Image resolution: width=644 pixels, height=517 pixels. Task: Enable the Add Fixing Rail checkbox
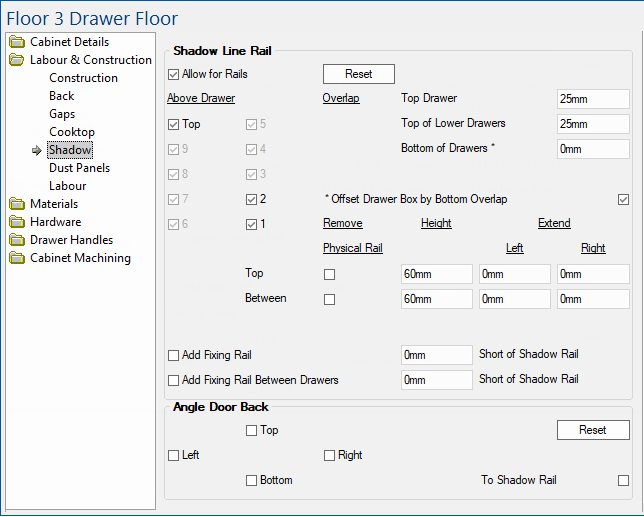174,355
